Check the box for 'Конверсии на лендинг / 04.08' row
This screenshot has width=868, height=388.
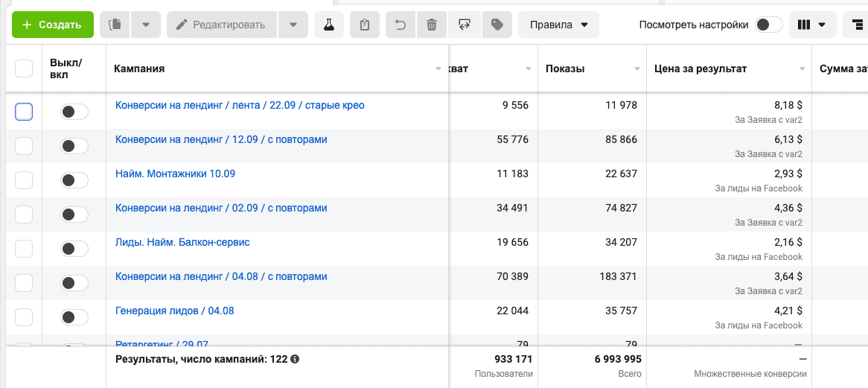pyautogui.click(x=24, y=284)
